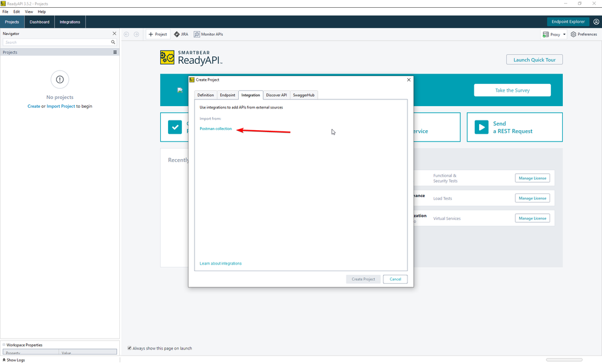Open the Edit menu
Image resolution: width=602 pixels, height=364 pixels.
pyautogui.click(x=16, y=12)
